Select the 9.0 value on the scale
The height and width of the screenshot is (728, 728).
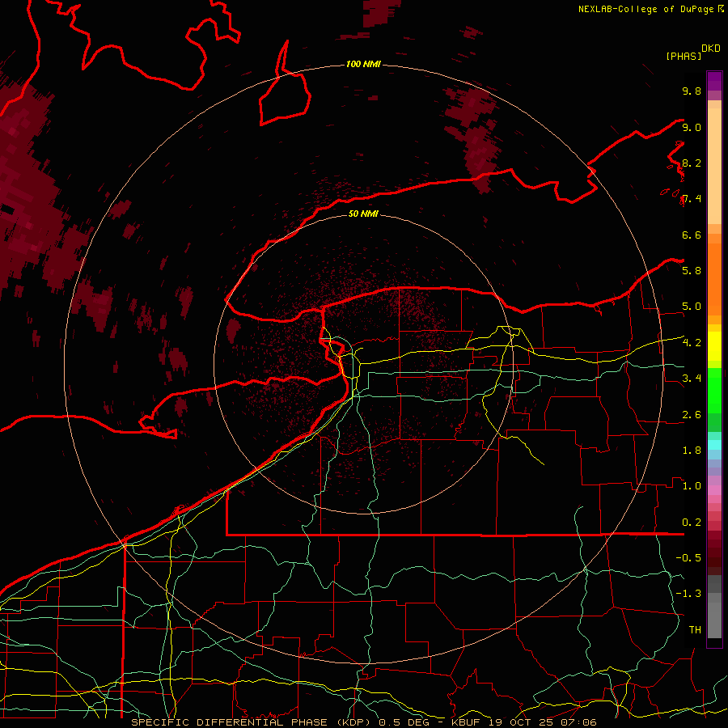pyautogui.click(x=692, y=127)
